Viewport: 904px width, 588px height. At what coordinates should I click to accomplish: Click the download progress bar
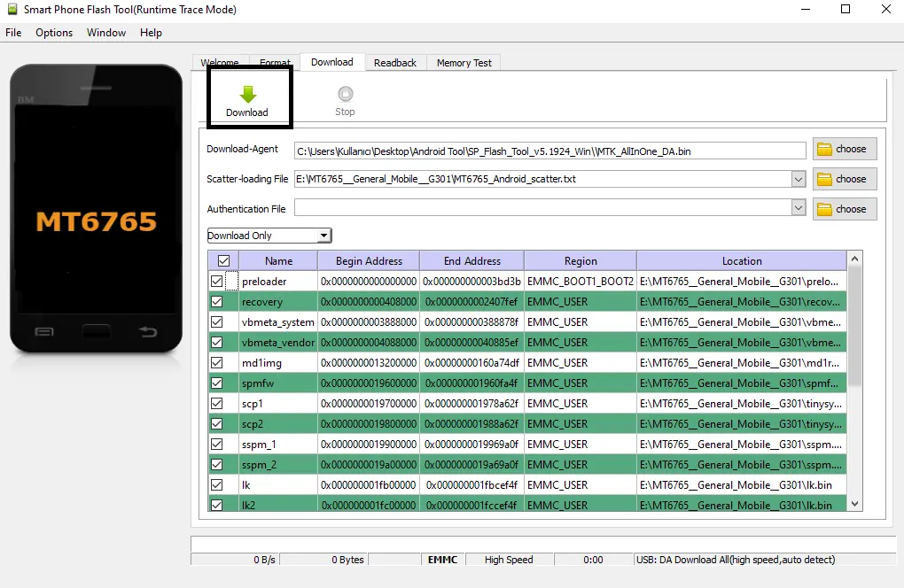point(543,545)
